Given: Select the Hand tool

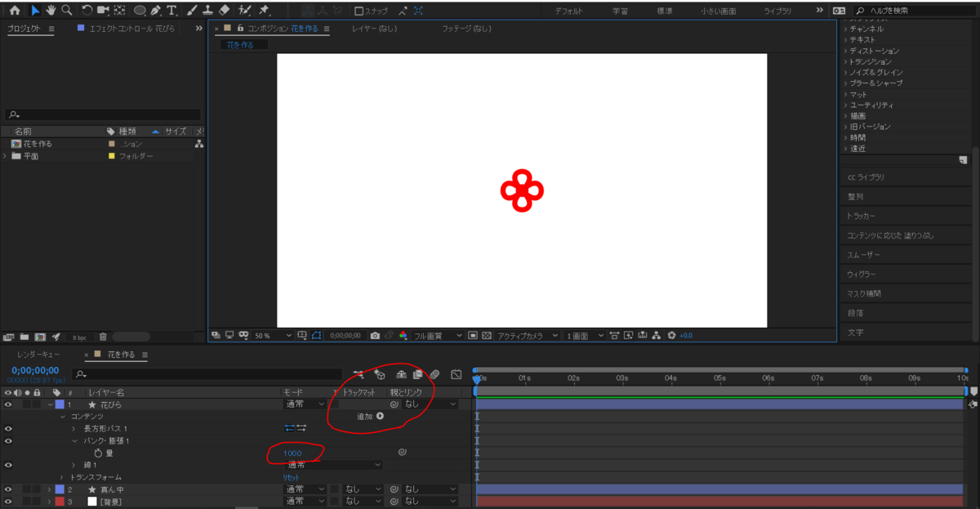Looking at the screenshot, I should [51, 11].
